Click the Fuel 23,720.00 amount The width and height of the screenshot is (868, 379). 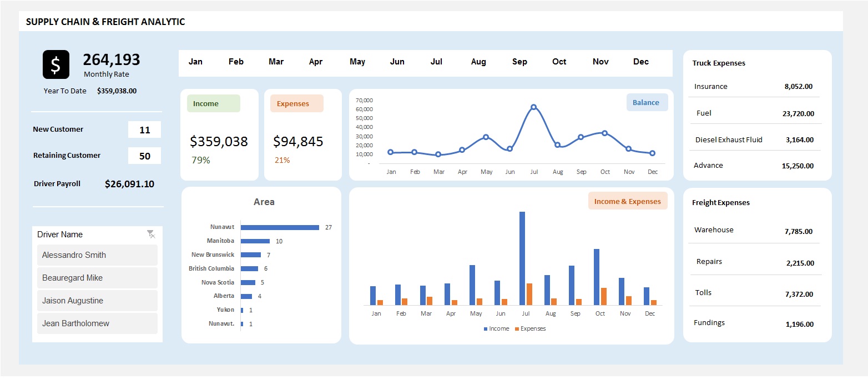(798, 113)
